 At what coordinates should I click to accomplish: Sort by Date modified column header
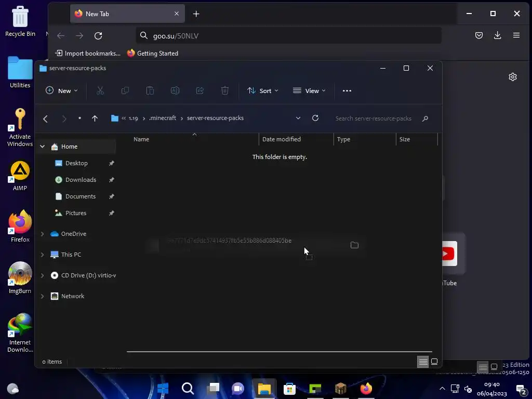point(296,139)
